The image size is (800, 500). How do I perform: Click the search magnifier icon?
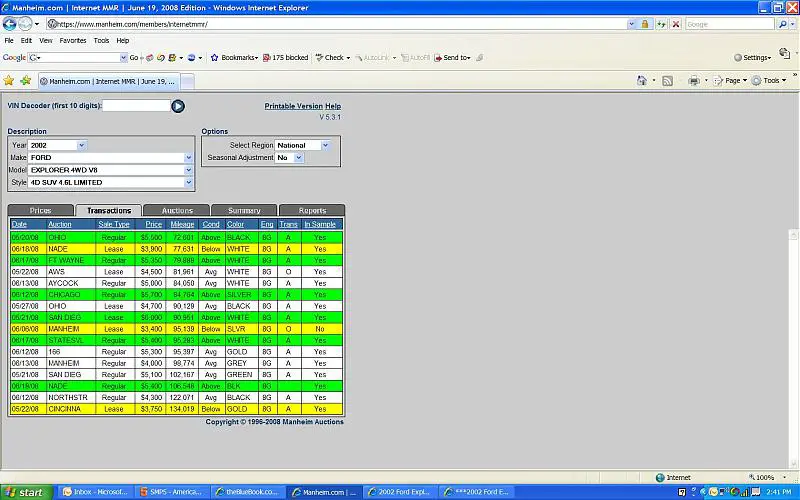pyautogui.click(x=782, y=24)
